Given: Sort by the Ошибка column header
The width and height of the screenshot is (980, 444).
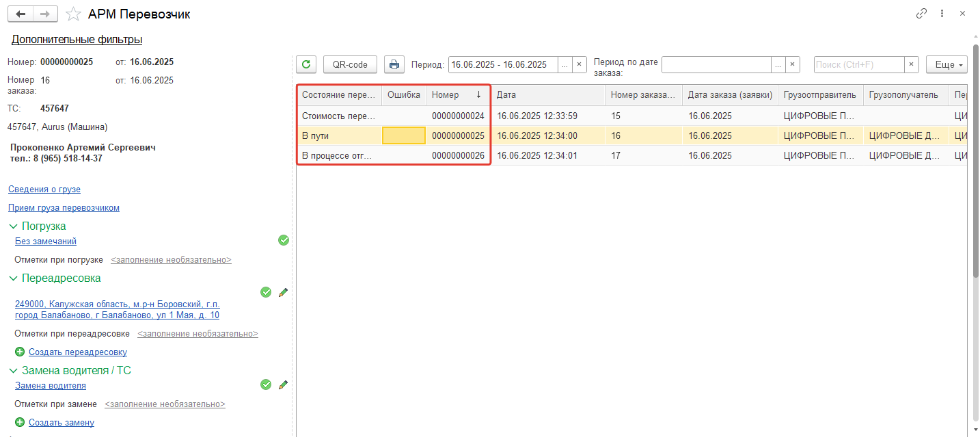Looking at the screenshot, I should (x=404, y=95).
